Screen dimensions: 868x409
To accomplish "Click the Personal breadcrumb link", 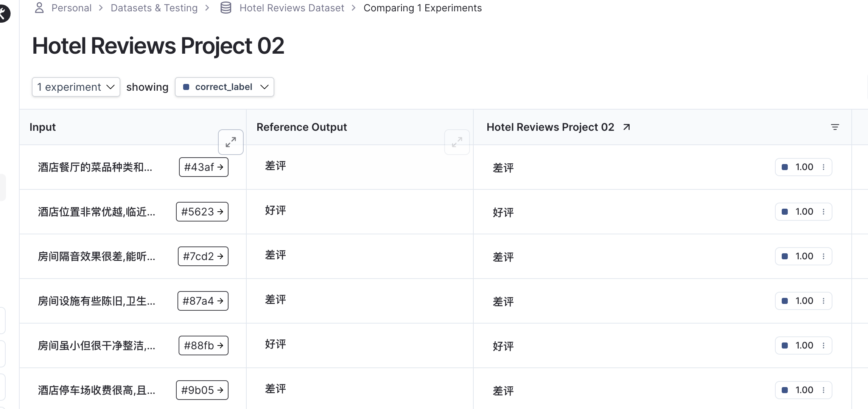I will pyautogui.click(x=71, y=8).
